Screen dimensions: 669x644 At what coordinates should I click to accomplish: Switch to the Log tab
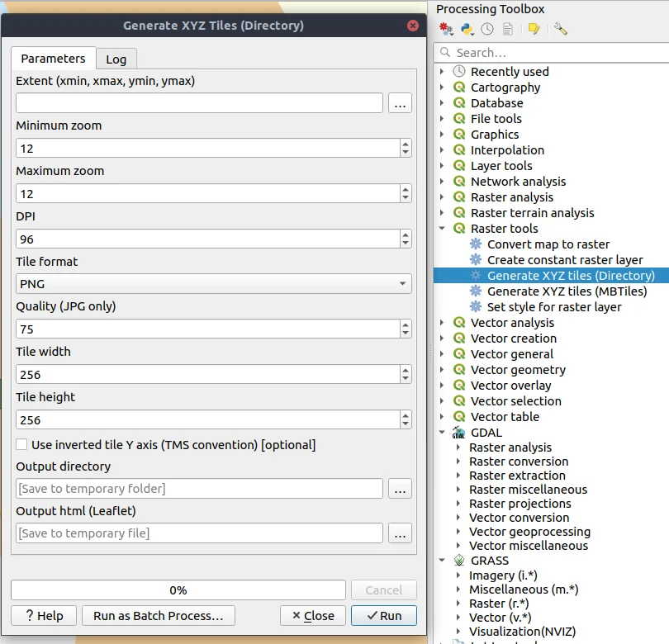[x=116, y=59]
